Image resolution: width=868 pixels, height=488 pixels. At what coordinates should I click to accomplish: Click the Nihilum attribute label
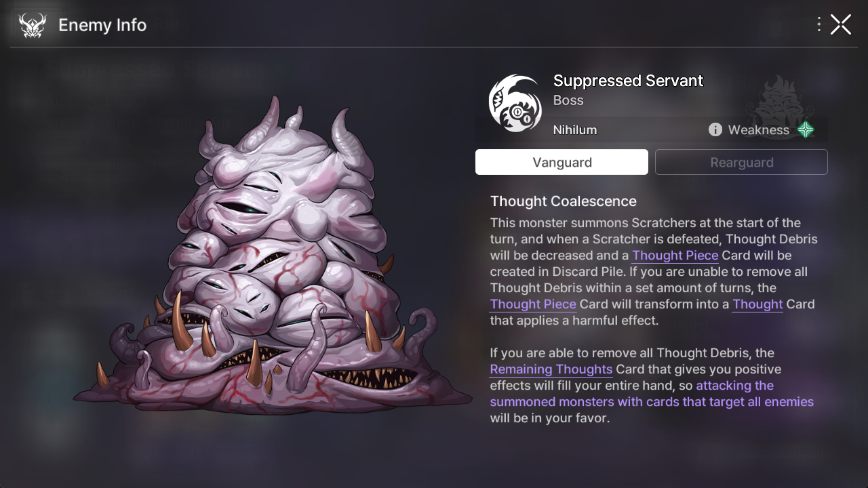(575, 130)
